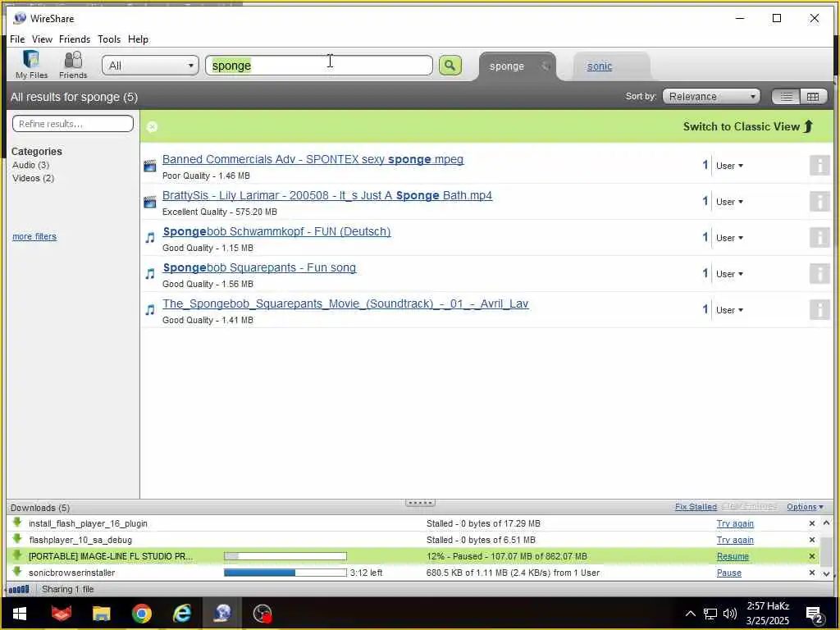Viewport: 840px width, 630px height.
Task: Click music note icon for Spongebob Schwammkopf
Action: (150, 237)
